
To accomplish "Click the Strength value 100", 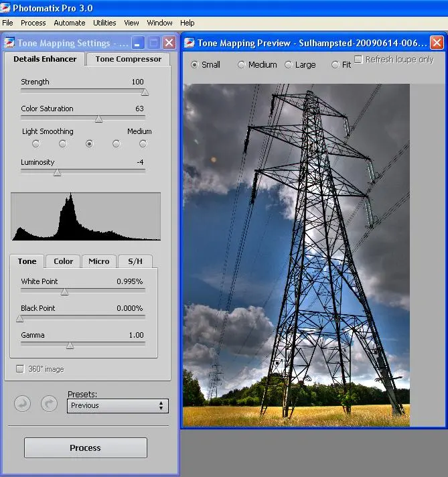I will point(137,82).
